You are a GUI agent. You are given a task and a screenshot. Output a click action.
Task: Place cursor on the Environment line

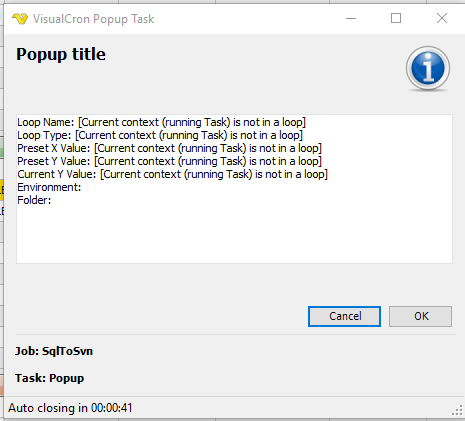pyautogui.click(x=49, y=187)
